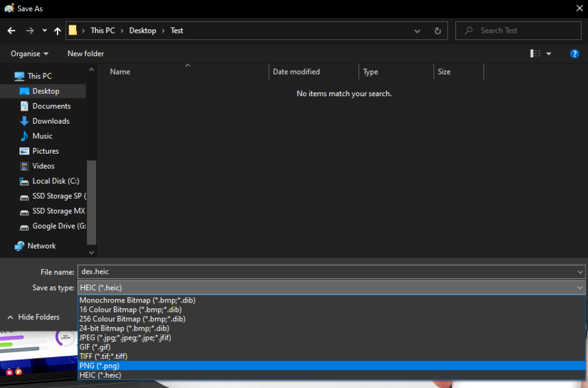Expand the Organise menu

click(x=29, y=53)
